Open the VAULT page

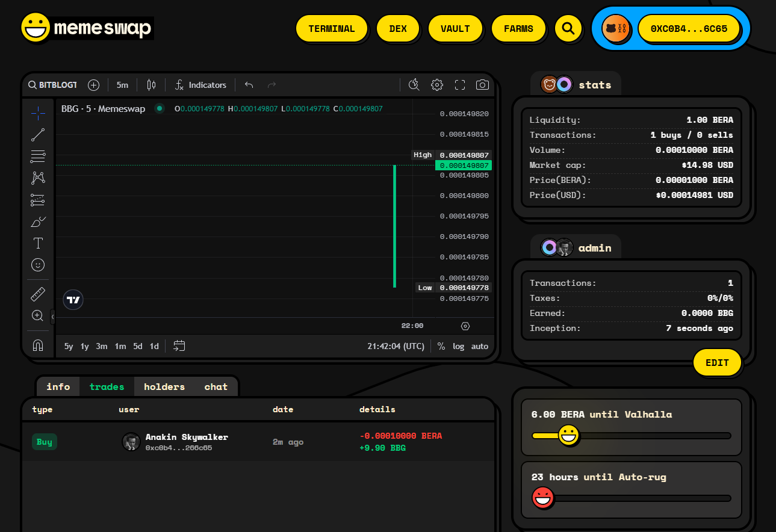(x=455, y=28)
